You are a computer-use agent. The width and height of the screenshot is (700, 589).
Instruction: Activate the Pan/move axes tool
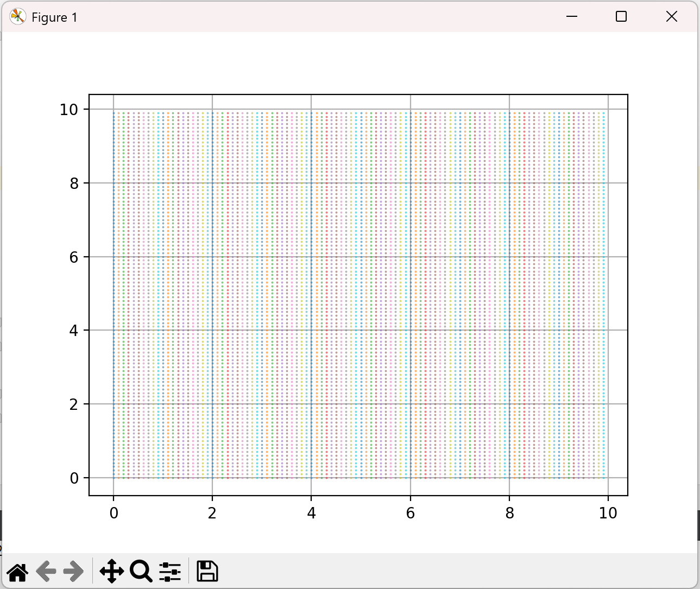point(112,572)
